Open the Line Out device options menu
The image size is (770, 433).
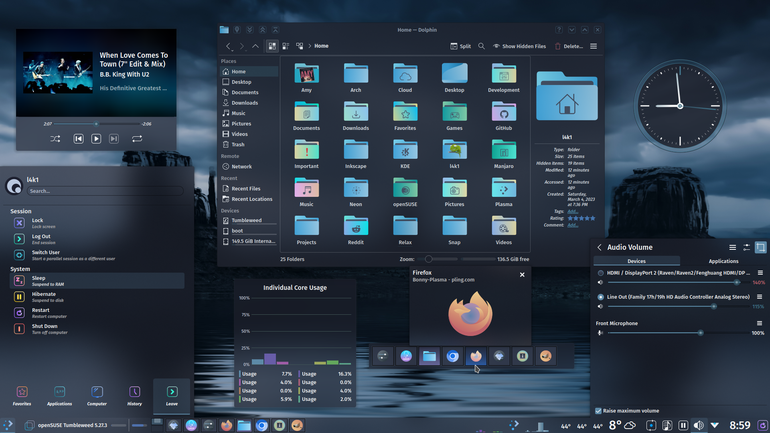click(x=759, y=297)
